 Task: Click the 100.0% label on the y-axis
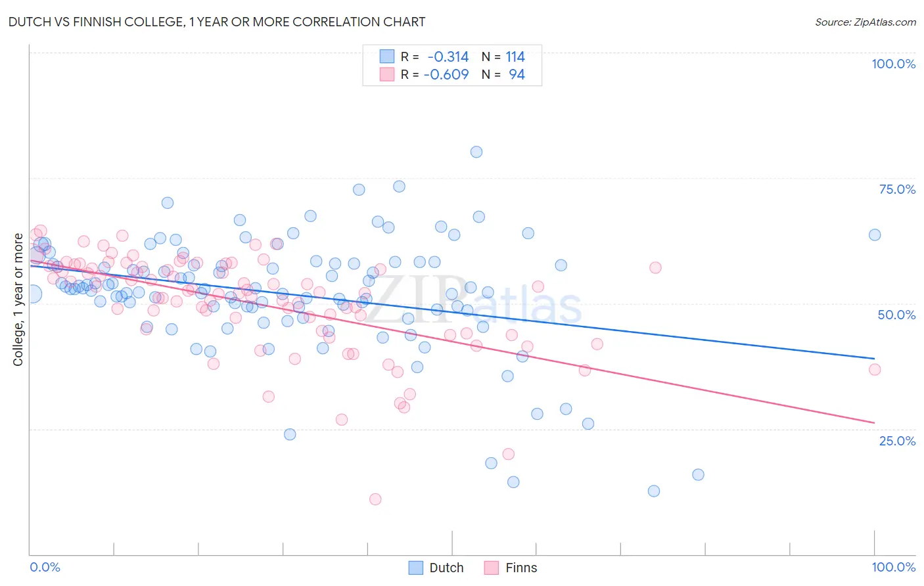(x=893, y=64)
